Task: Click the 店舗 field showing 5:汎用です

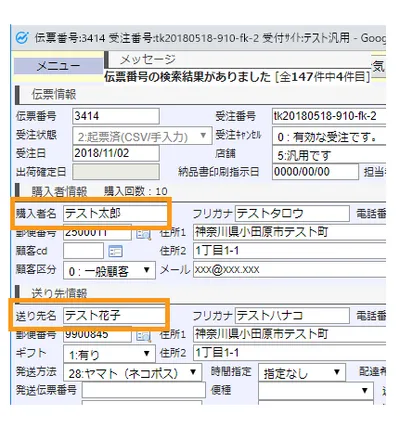Action: (329, 155)
